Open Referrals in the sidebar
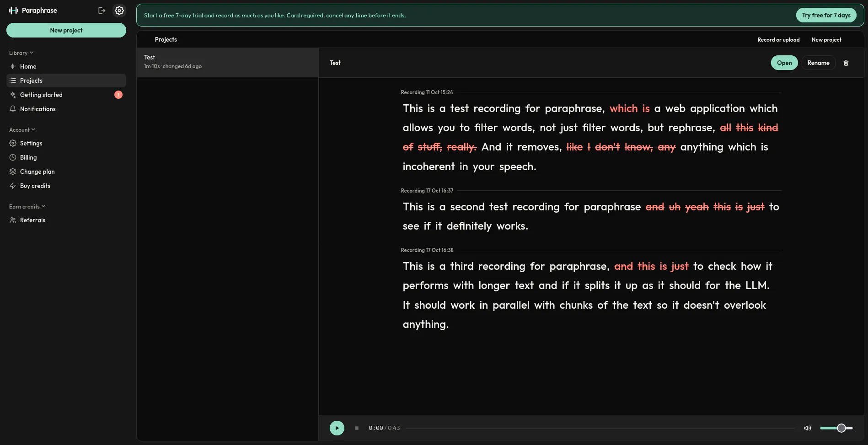Screen dimensions: 868x445 66,220
